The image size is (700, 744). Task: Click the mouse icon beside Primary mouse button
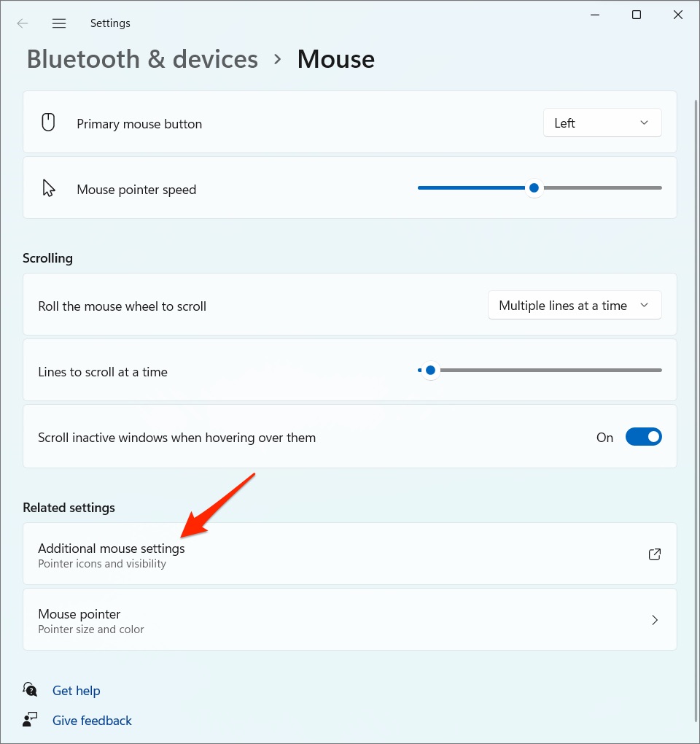pos(48,123)
